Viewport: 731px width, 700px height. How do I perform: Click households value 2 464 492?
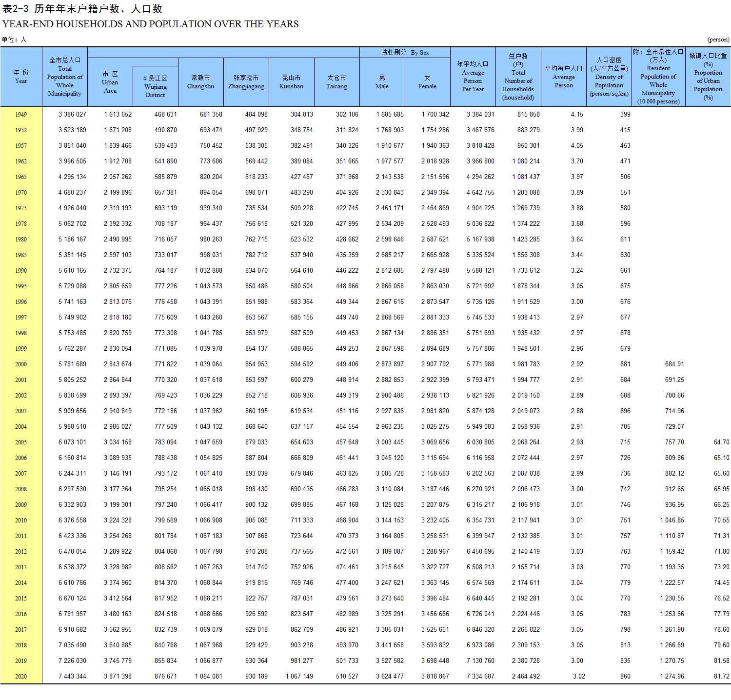pyautogui.click(x=526, y=676)
